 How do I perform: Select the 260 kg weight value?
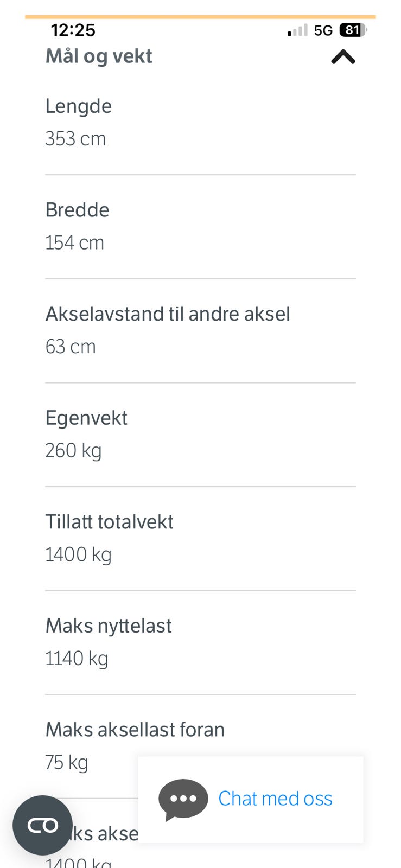[73, 451]
